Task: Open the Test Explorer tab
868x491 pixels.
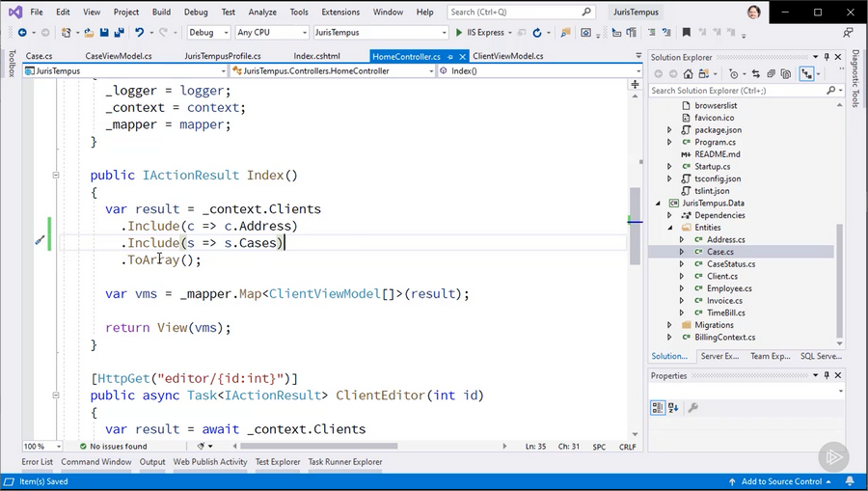Action: click(278, 462)
